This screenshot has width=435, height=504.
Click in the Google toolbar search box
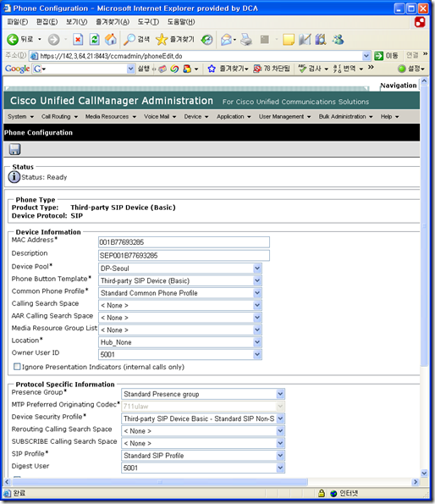[x=83, y=69]
